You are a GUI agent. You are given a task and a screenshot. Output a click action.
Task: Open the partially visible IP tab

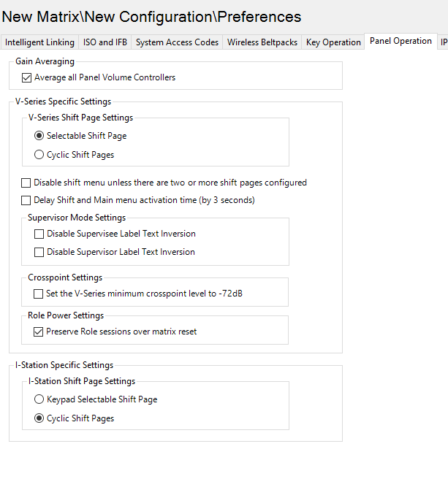(x=444, y=42)
